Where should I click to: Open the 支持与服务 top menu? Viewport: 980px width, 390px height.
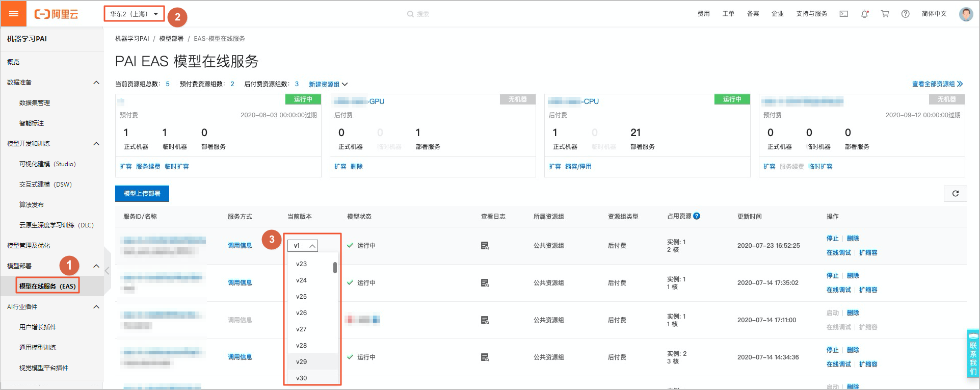[812, 14]
